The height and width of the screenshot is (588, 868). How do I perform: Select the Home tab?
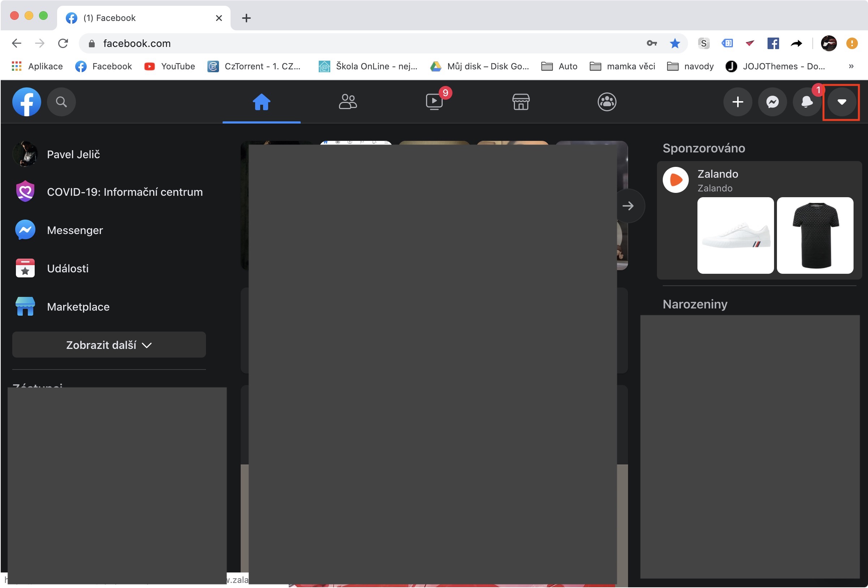261,101
